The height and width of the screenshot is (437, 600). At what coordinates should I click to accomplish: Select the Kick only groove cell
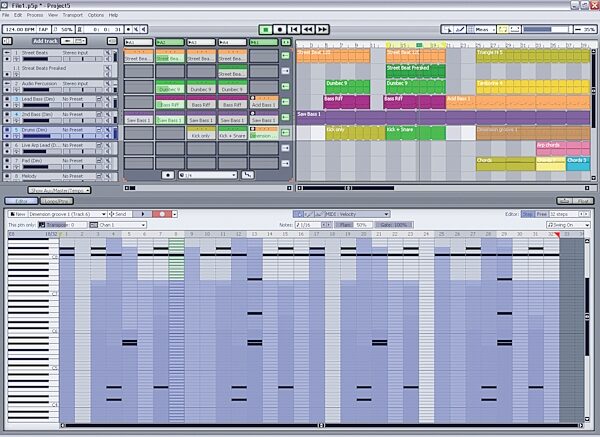[x=201, y=133]
